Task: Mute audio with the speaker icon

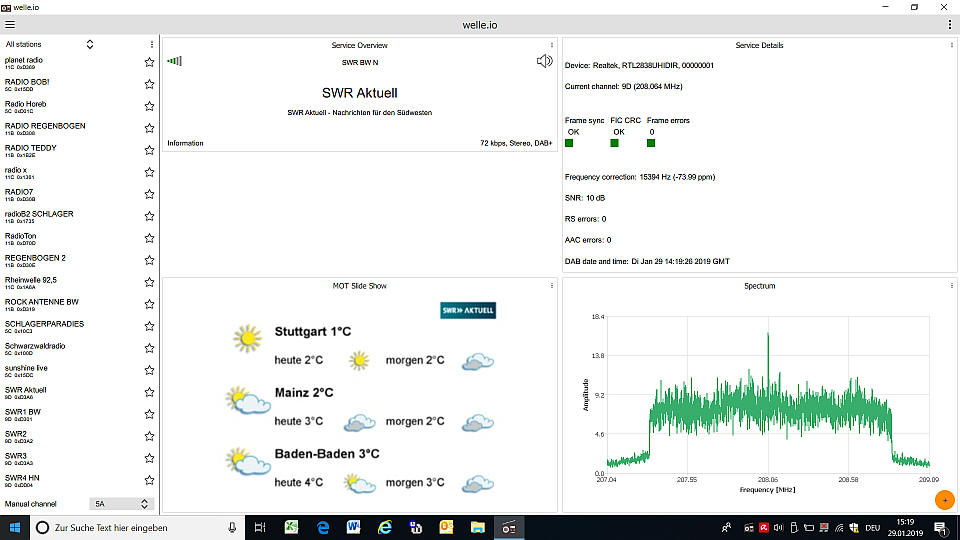Action: point(544,61)
